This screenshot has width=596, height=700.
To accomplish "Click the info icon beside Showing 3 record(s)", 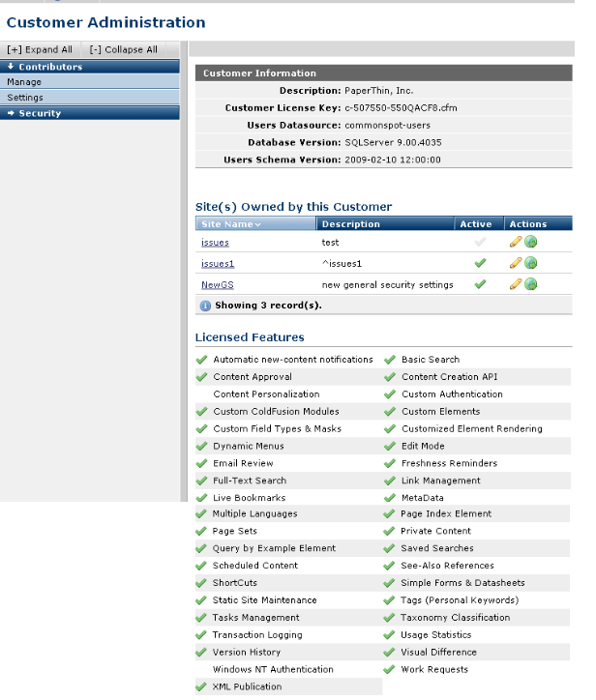I will pyautogui.click(x=205, y=306).
